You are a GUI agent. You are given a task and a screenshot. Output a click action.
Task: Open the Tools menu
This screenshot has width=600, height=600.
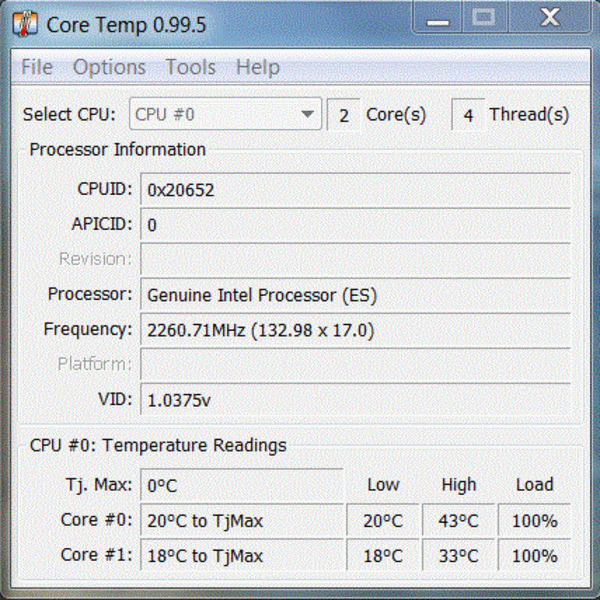click(191, 67)
